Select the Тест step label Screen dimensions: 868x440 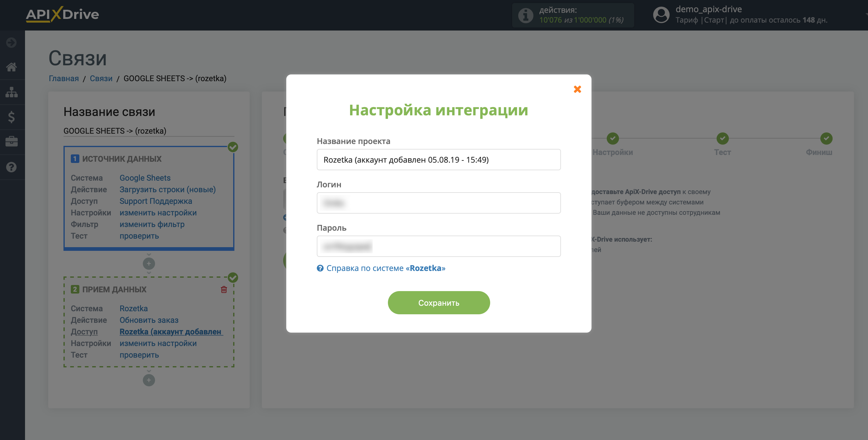coord(722,152)
